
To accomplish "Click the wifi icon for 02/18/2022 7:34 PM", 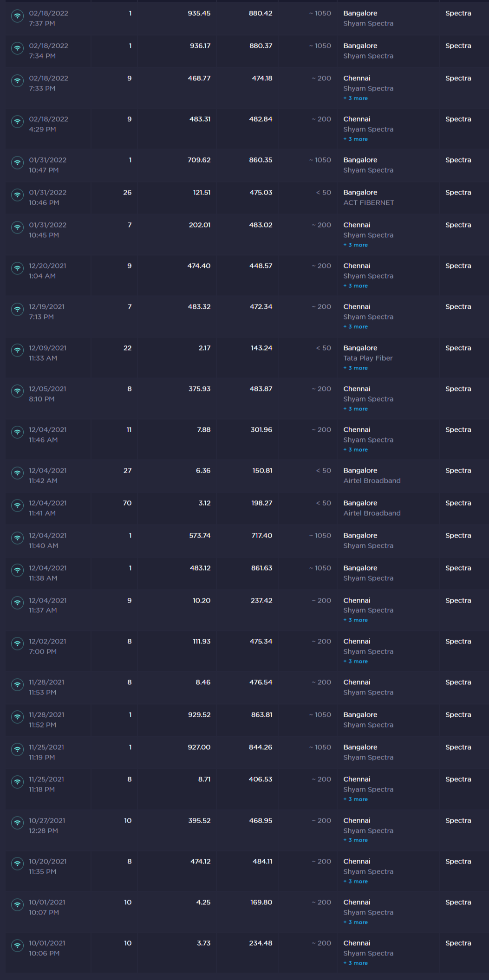I will 18,48.
